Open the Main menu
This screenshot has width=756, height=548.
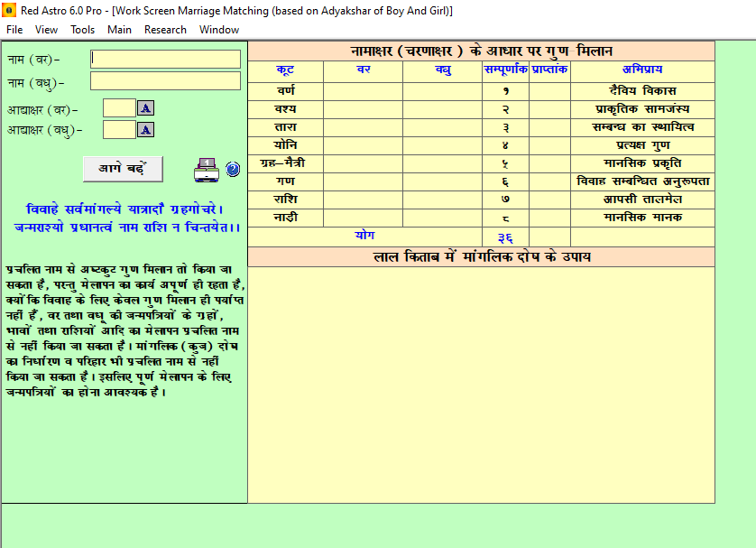click(x=120, y=30)
